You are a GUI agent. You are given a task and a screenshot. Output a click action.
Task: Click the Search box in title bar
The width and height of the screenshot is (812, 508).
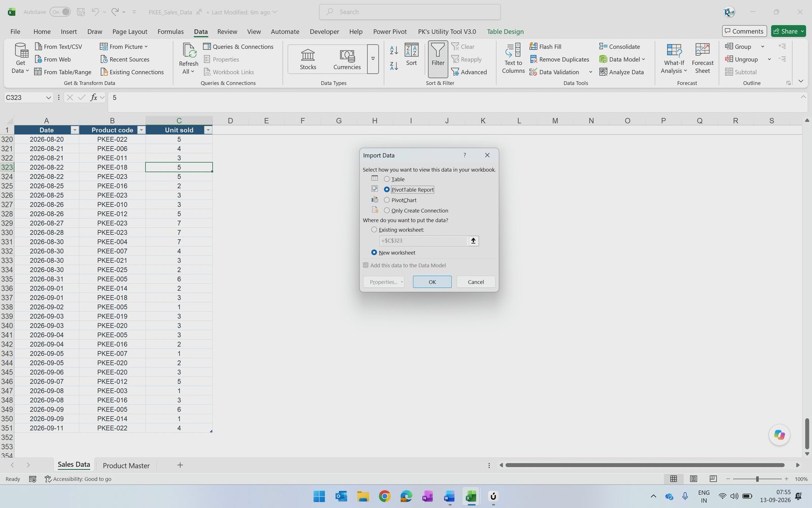point(410,12)
